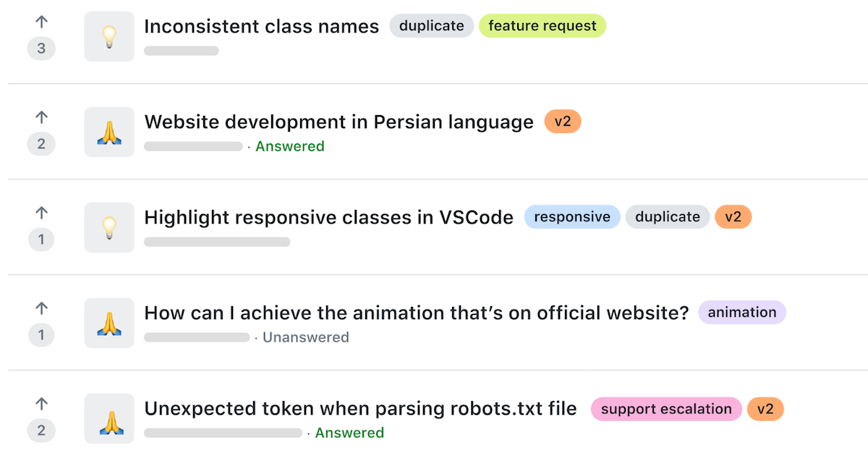The image size is (868, 456).
Task: Click the "Unanswered" status on the animation question
Action: [305, 337]
